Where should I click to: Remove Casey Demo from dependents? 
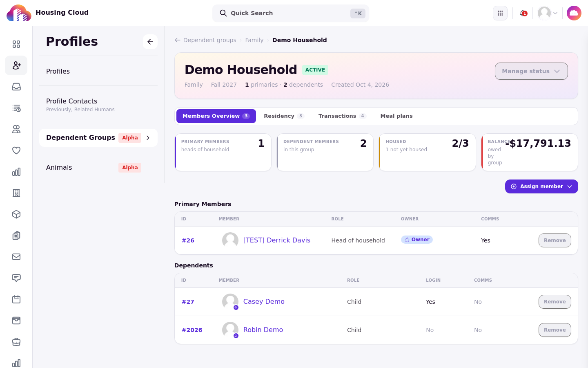(x=555, y=302)
